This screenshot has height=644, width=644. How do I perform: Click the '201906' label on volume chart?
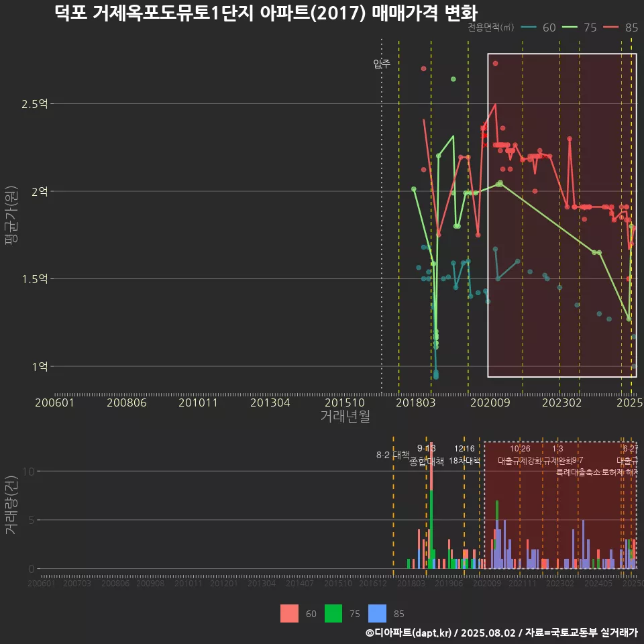coord(449,583)
